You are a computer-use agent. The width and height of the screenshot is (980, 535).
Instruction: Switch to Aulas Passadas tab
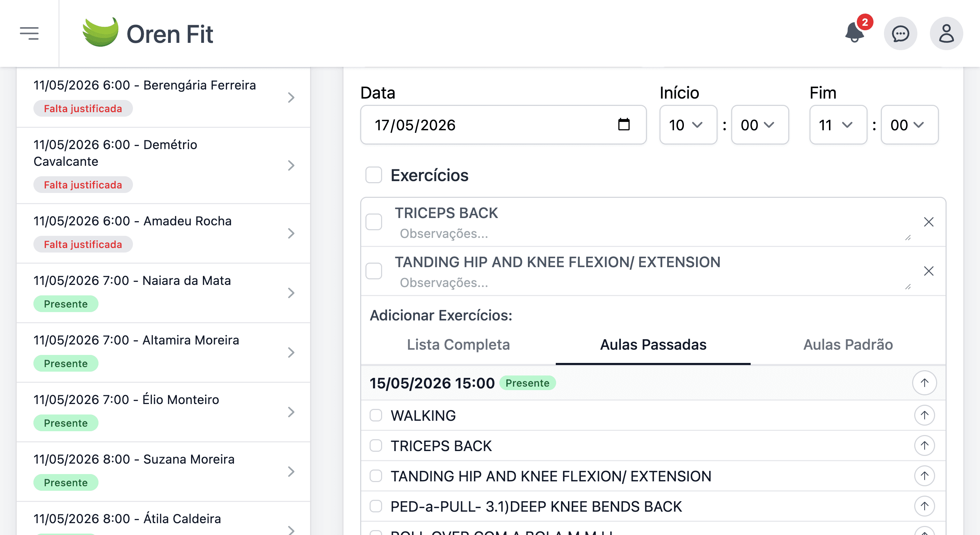(x=653, y=344)
